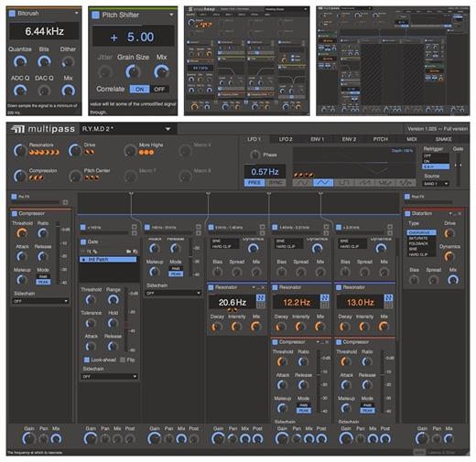
Task: Enable the Gate Flip checkbox
Action: tap(123, 360)
